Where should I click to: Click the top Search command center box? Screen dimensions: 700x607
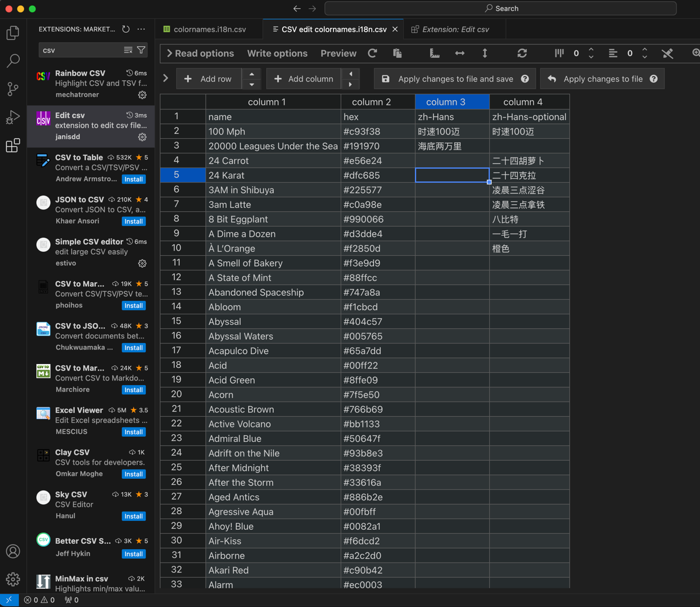pyautogui.click(x=500, y=8)
